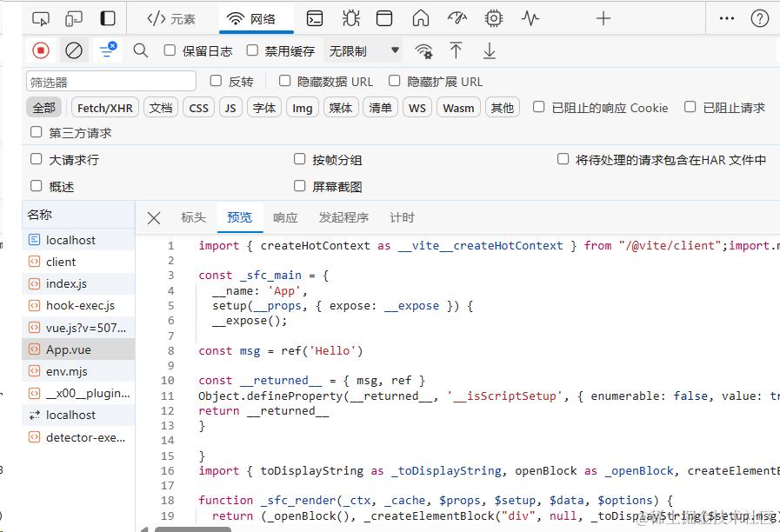Open the Application panel icon
780x532 pixels.
pyautogui.click(x=384, y=19)
